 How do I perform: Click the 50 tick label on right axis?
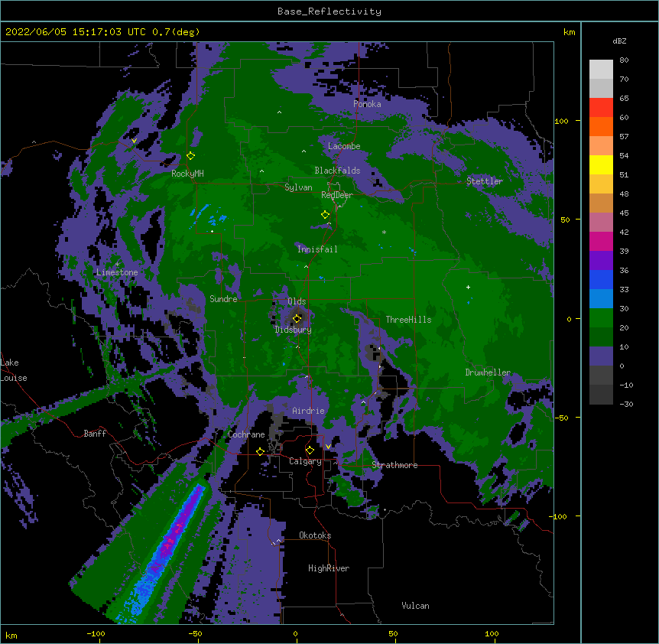click(x=565, y=220)
